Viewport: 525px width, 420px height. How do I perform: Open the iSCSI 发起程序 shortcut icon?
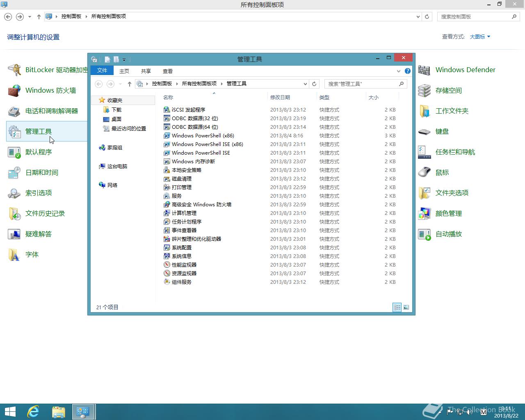click(x=167, y=110)
